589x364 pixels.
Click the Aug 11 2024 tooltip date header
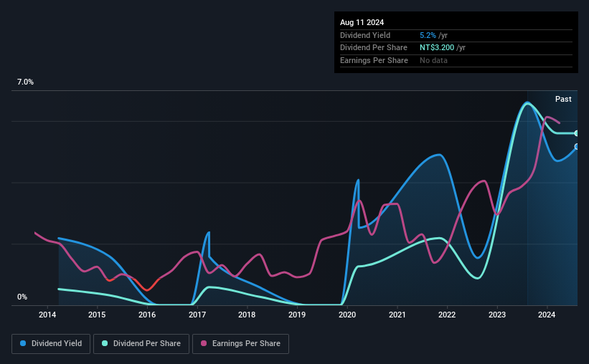pos(362,22)
